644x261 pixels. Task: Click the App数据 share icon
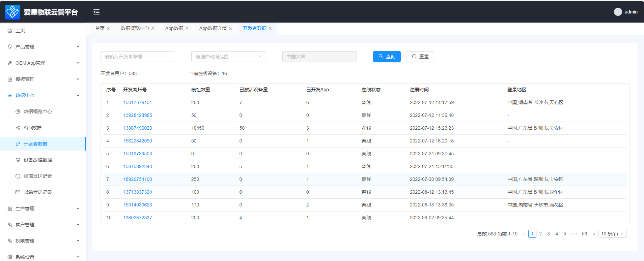18,128
